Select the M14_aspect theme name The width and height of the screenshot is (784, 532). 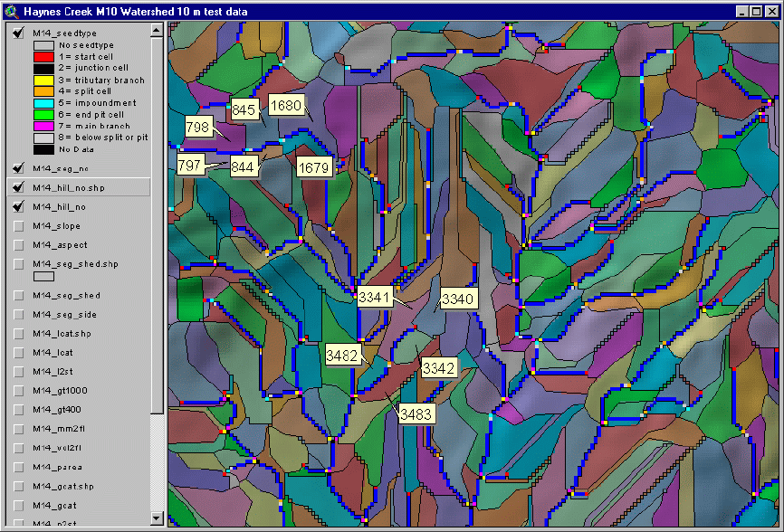[x=60, y=245]
